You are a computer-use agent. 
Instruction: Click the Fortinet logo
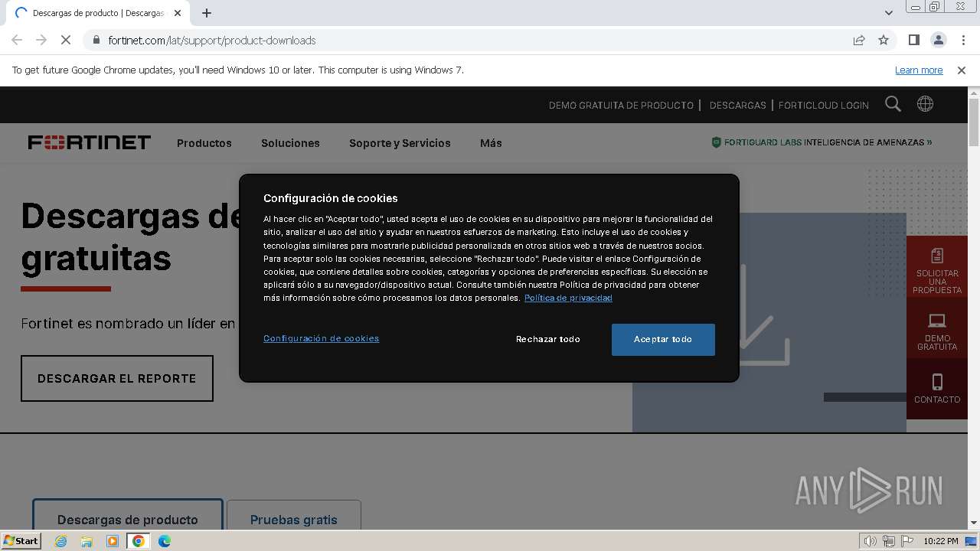(90, 142)
